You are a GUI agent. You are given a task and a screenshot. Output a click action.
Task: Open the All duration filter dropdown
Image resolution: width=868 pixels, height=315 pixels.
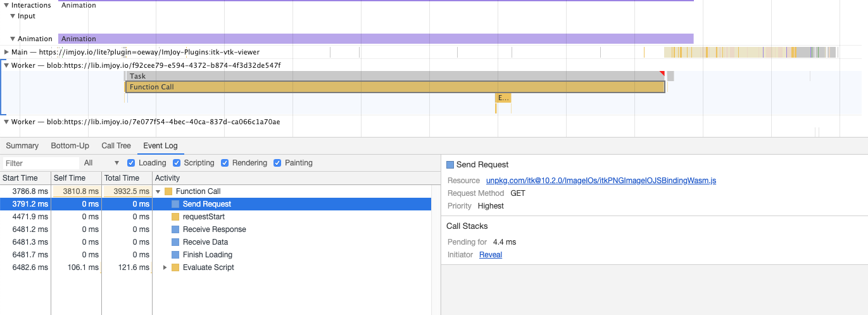click(101, 163)
